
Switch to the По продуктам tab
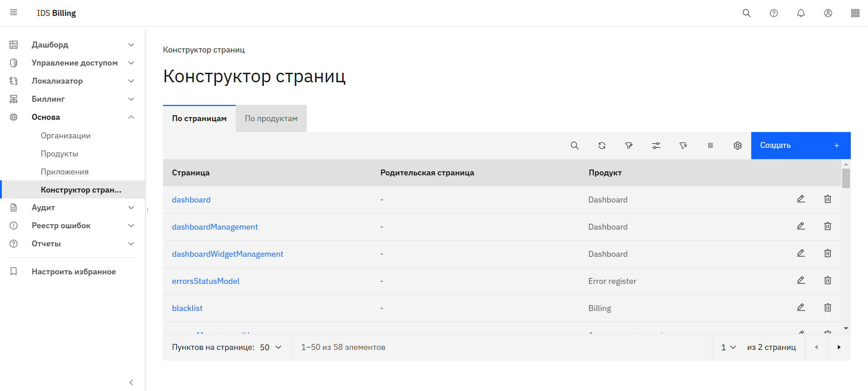[271, 118]
